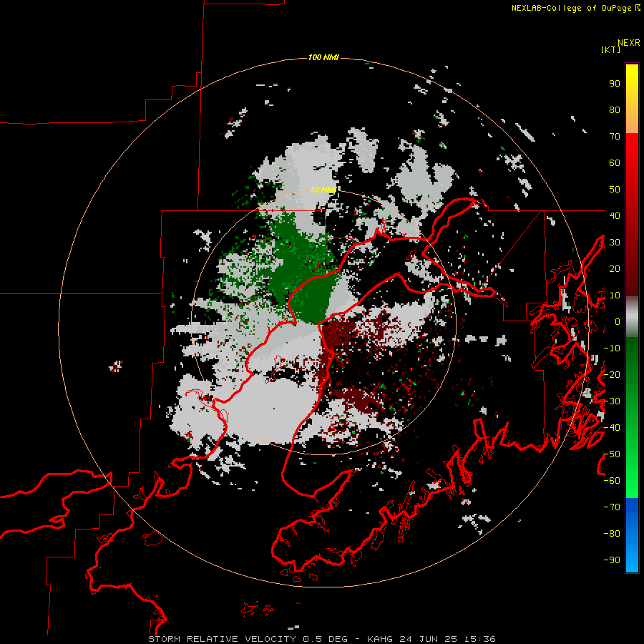Image resolution: width=644 pixels, height=644 pixels.
Task: Click the 30 value on velocity scale
Action: (615, 243)
